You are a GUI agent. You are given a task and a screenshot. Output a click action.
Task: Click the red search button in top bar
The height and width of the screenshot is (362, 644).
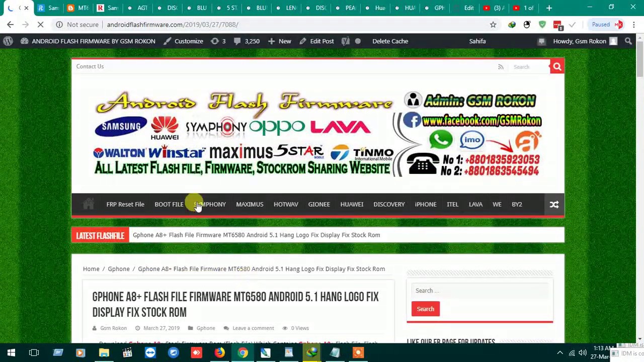pos(557,67)
